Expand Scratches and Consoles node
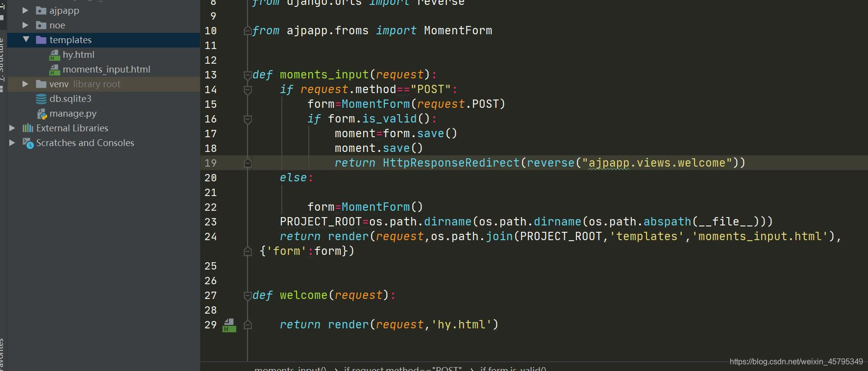 click(12, 143)
